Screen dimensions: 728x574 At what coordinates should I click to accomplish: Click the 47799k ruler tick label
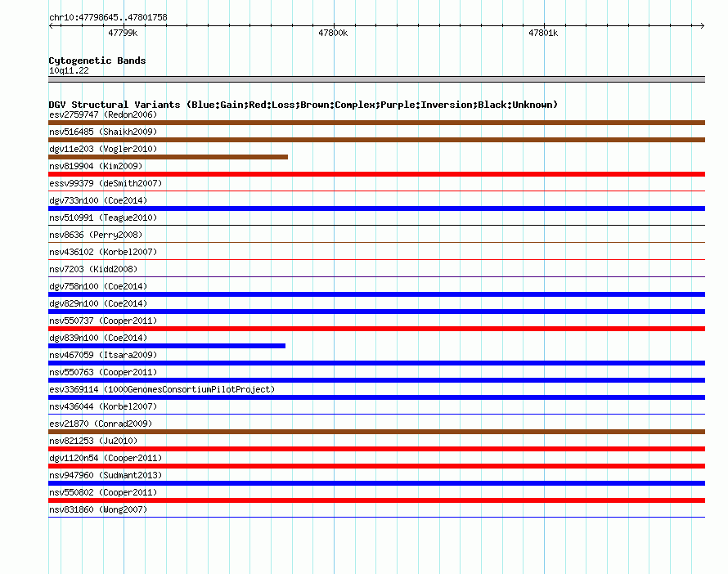(x=123, y=33)
